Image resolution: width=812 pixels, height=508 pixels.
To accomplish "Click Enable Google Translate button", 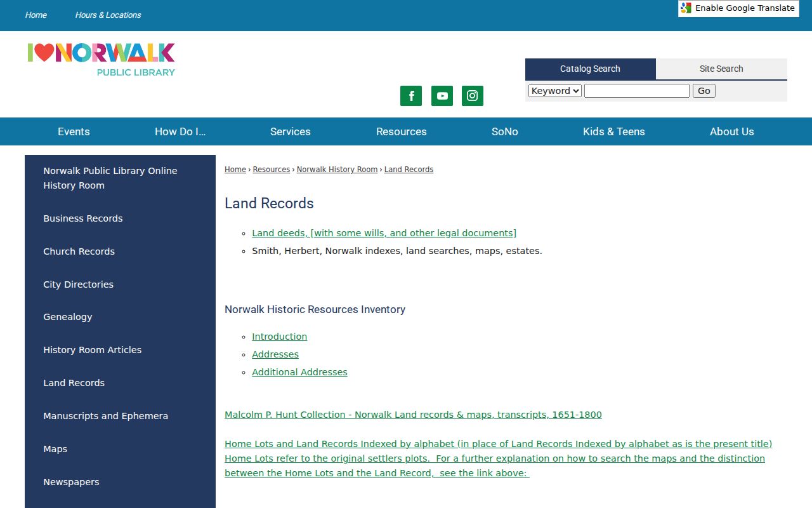I will point(738,8).
